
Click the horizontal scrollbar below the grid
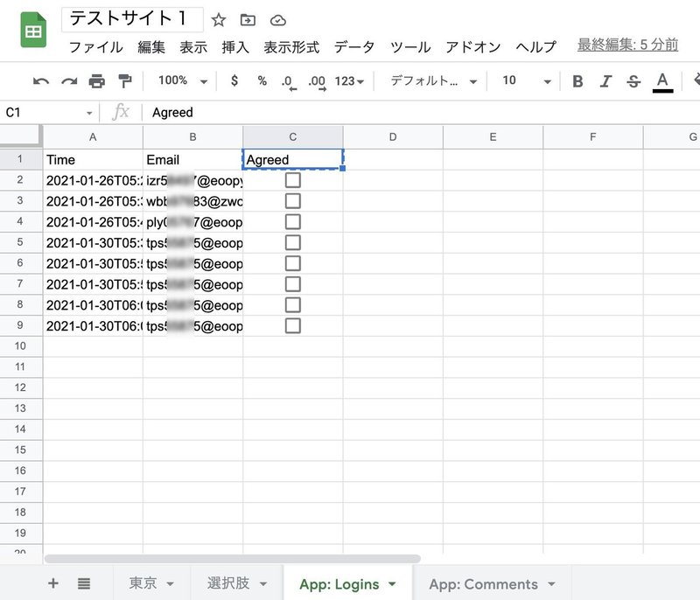tap(233, 559)
